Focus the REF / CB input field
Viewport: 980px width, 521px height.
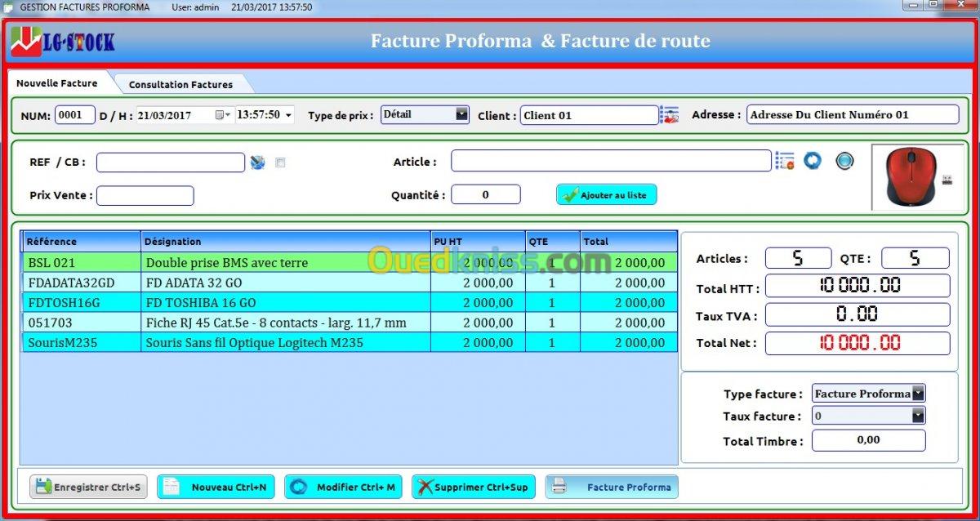[x=171, y=163]
